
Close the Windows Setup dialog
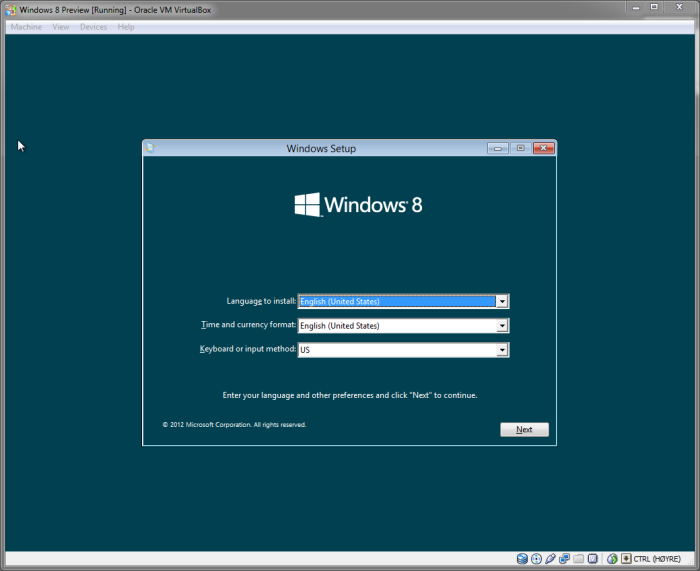point(544,148)
